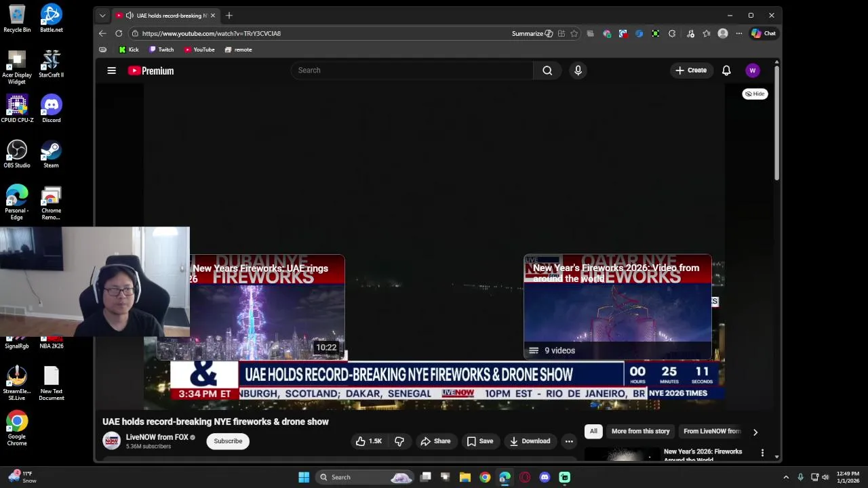The image size is (868, 488).
Task: Click in the YouTube search field
Action: tap(413, 70)
